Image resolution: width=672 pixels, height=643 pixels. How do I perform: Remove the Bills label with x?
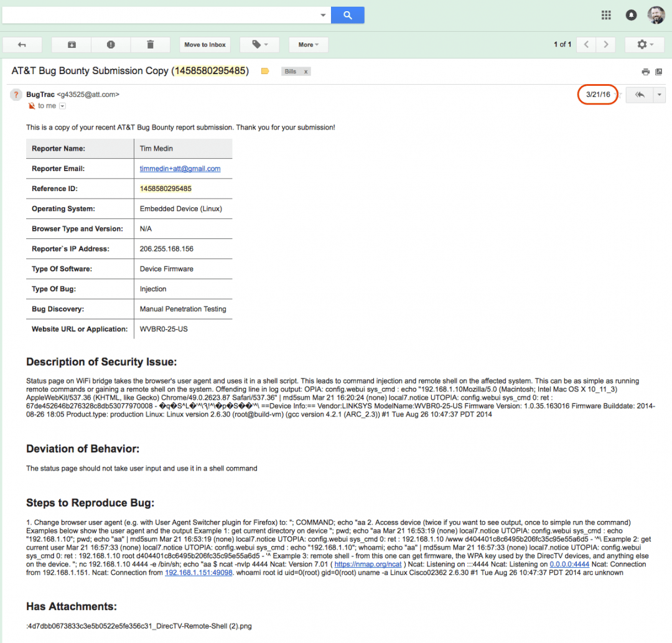click(x=306, y=72)
